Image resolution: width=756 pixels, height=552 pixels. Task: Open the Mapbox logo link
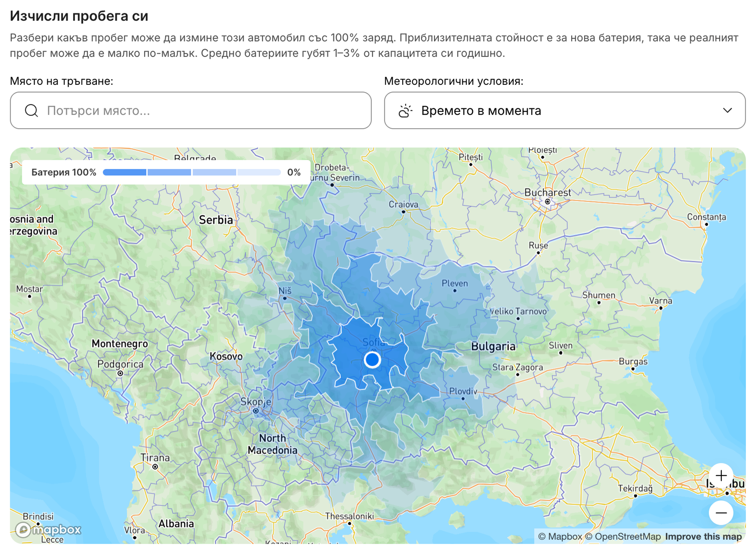[48, 530]
